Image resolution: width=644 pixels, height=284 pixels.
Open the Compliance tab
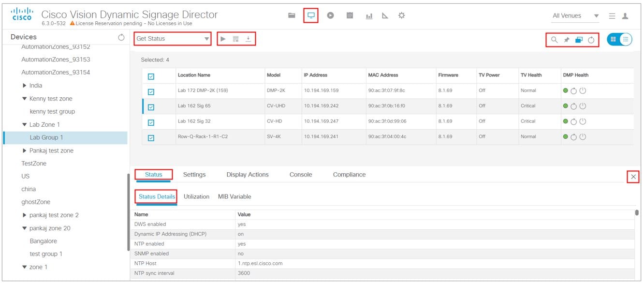[349, 175]
